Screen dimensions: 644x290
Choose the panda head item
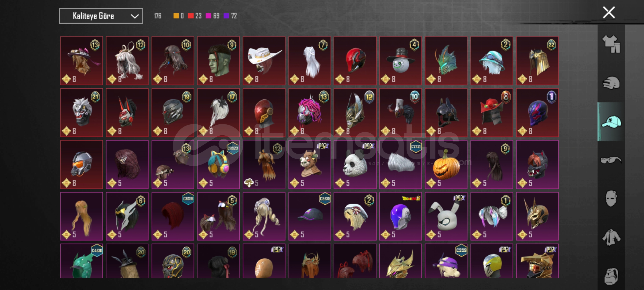(x=355, y=164)
